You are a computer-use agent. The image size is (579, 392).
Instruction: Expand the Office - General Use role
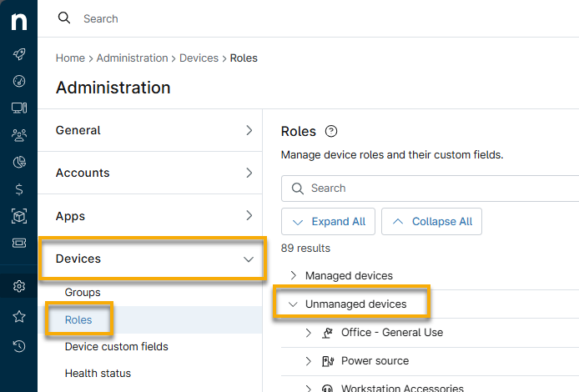(309, 333)
